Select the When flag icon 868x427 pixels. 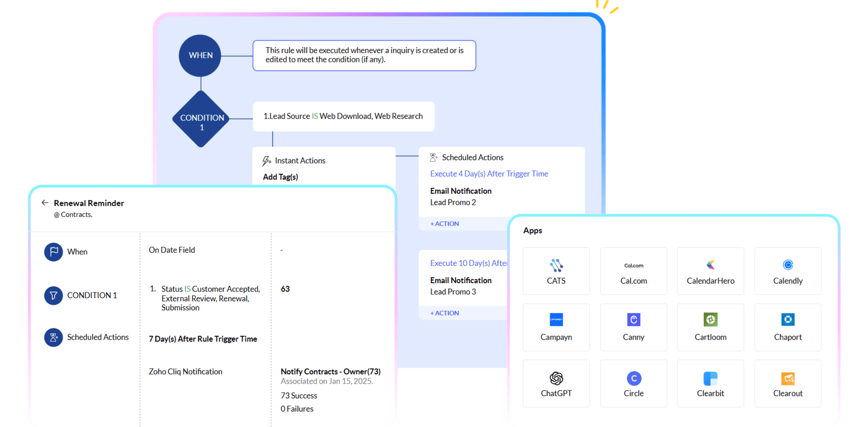click(x=53, y=252)
